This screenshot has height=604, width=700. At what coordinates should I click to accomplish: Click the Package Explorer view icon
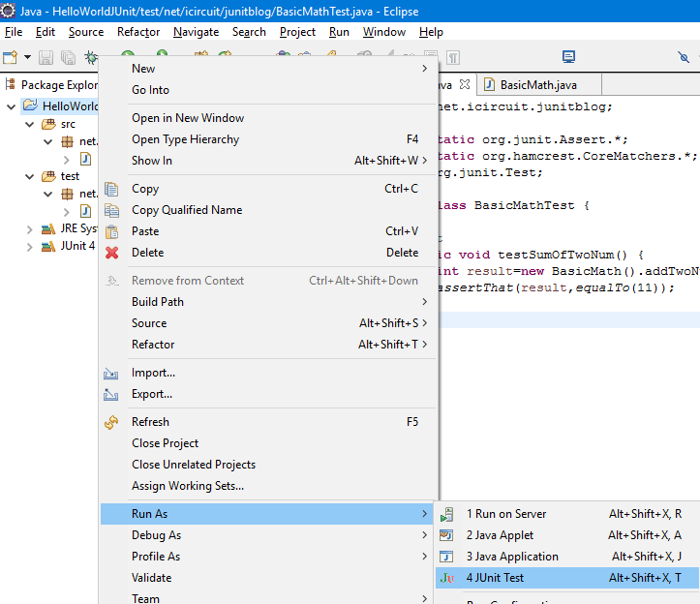10,84
